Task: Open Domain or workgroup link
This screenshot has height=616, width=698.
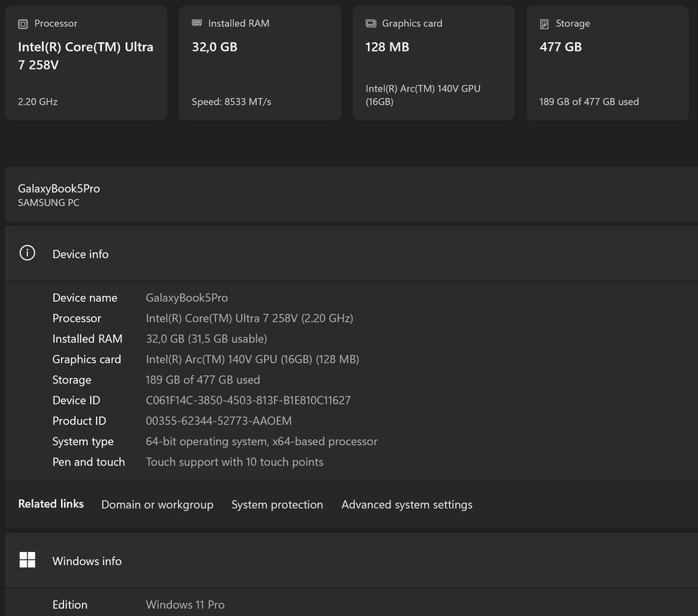Action: tap(157, 505)
